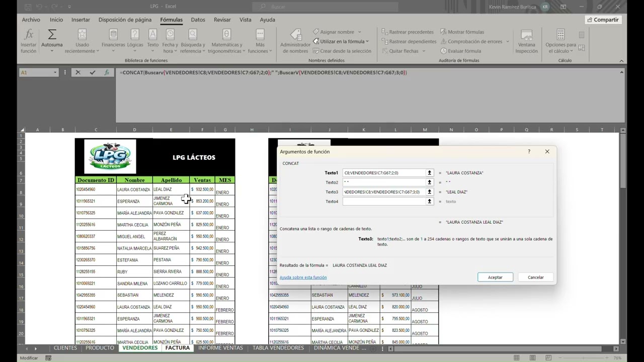
Task: Switch to Datos tab
Action: (x=198, y=20)
